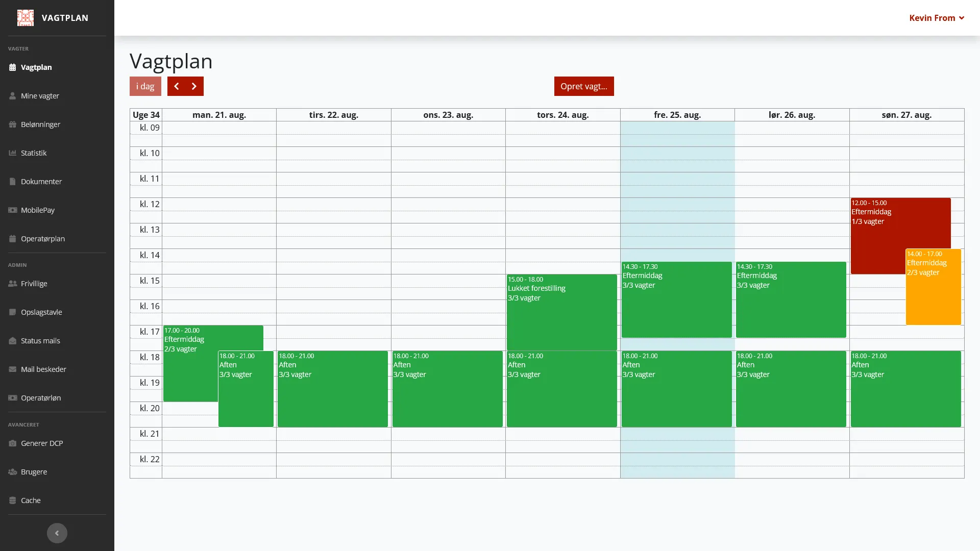Open Wednesday 18.00-21.00 Aften shift
Viewport: 980px width, 551px height.
pyautogui.click(x=448, y=389)
